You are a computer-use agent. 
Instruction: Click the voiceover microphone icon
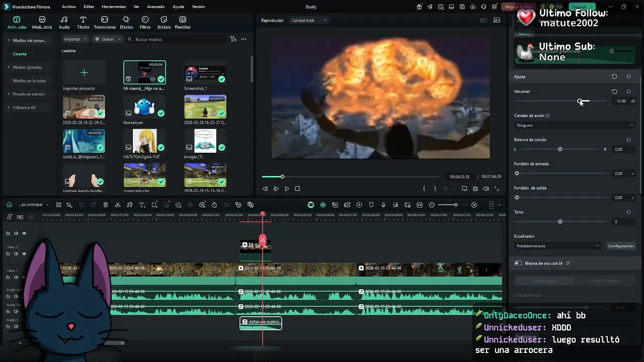383,205
